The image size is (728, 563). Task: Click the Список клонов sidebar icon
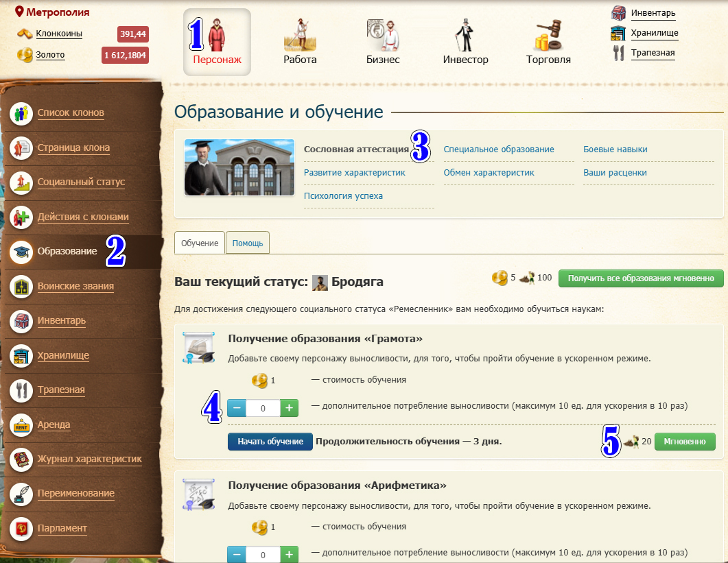21,113
